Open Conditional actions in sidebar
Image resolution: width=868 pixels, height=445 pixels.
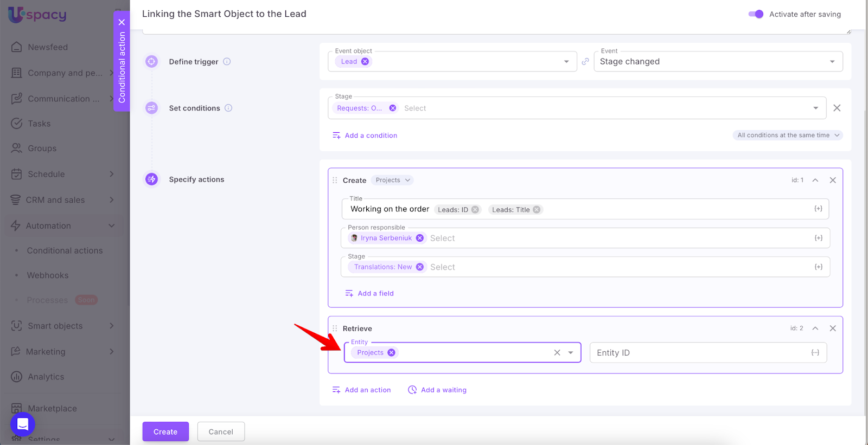[65, 250]
